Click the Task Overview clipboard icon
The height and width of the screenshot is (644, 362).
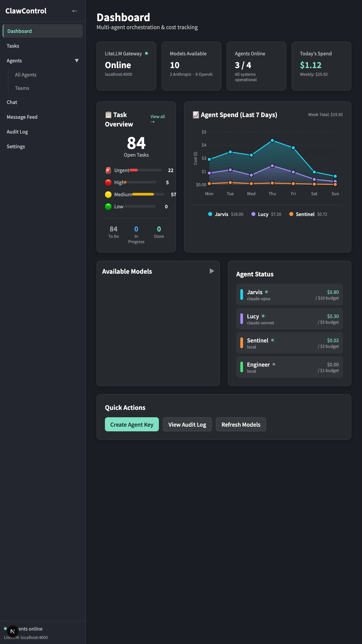(108, 115)
